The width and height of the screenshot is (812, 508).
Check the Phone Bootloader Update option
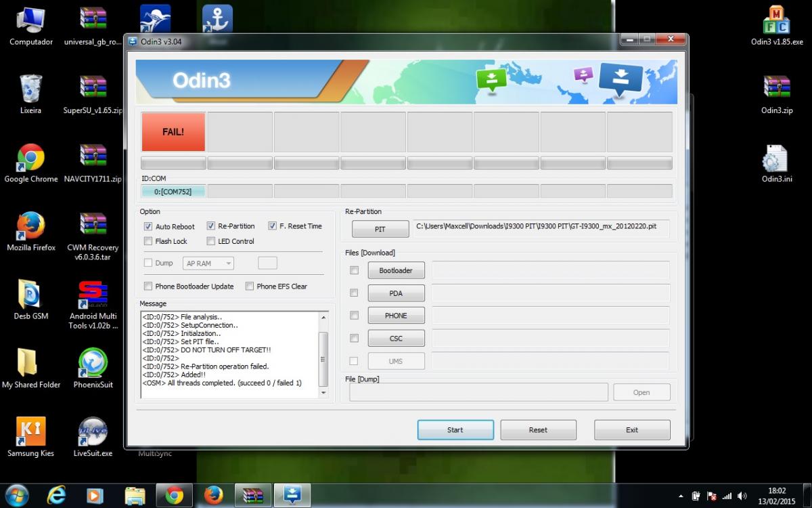coord(148,287)
